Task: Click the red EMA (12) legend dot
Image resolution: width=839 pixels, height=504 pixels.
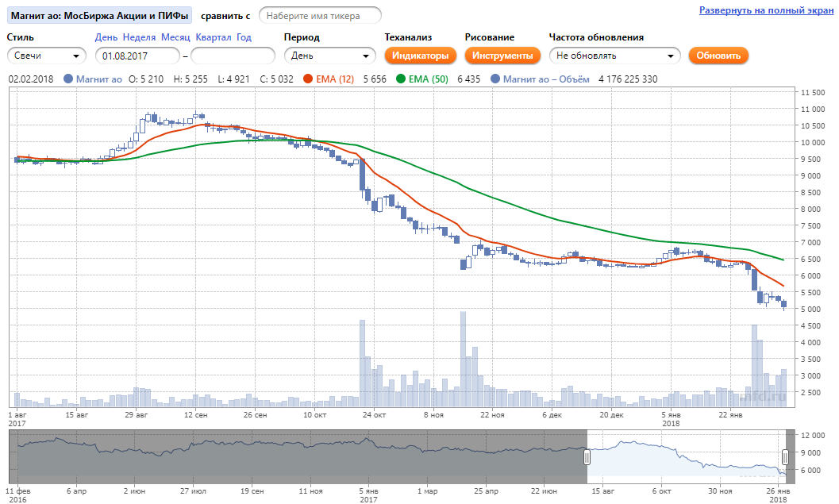Action: tap(308, 79)
